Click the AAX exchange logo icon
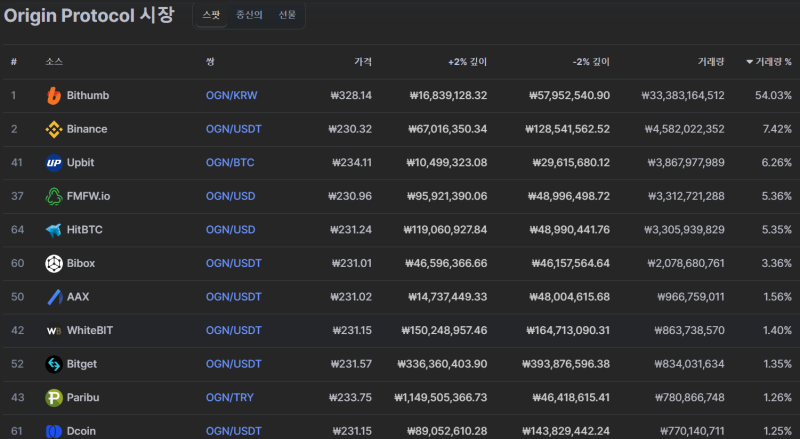This screenshot has width=800, height=439. tap(54, 297)
